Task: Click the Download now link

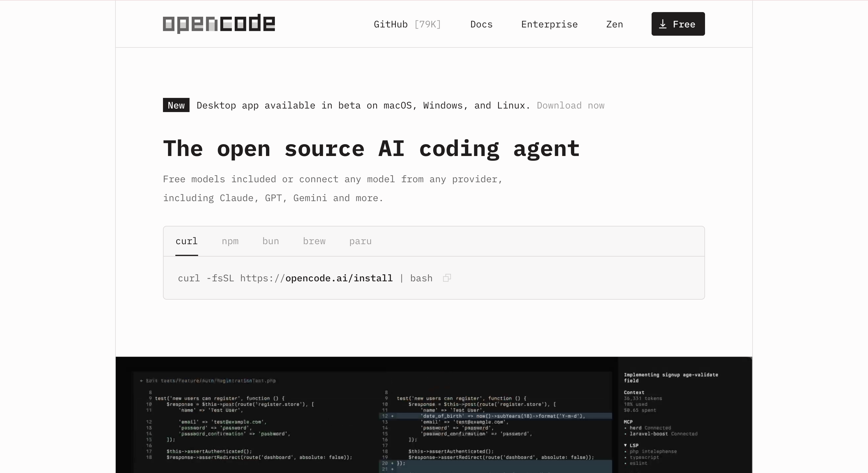Action: (x=570, y=105)
